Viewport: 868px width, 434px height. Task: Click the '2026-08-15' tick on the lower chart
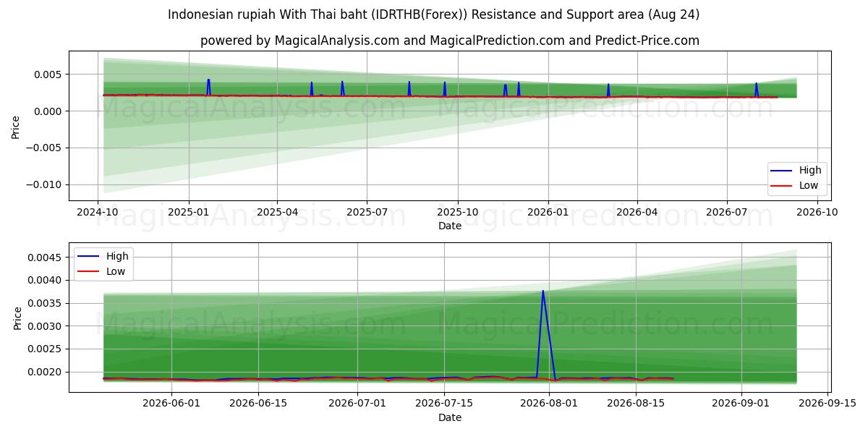click(x=636, y=404)
